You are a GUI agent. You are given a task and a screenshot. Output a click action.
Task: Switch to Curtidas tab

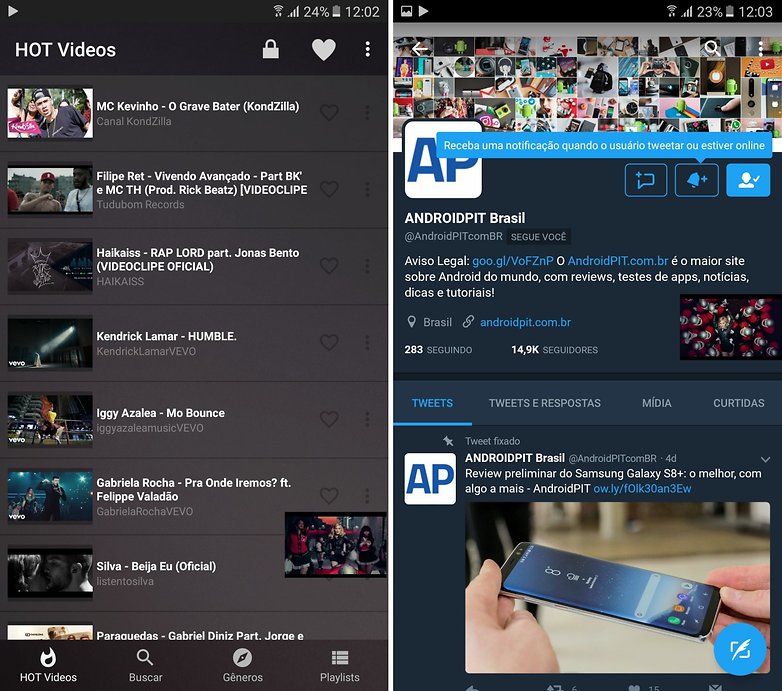click(x=739, y=403)
